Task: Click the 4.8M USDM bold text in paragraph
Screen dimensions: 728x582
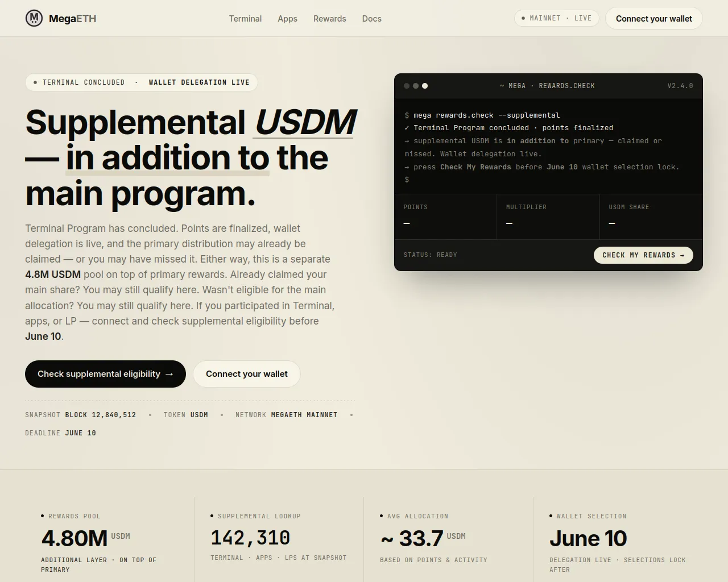Action: 53,275
